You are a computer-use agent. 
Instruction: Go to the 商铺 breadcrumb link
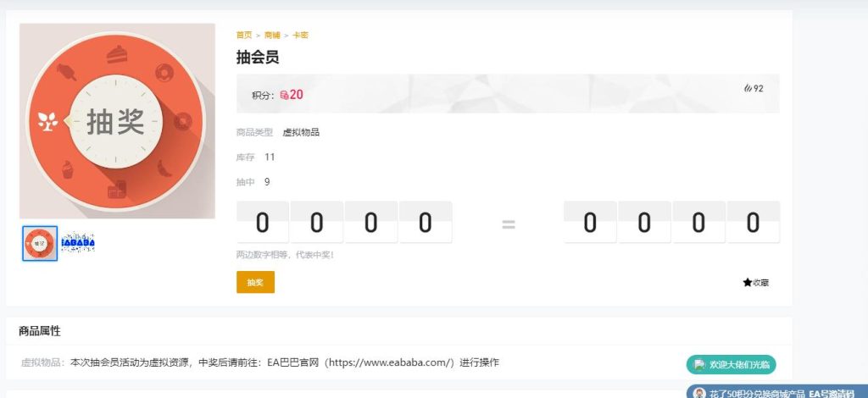pyautogui.click(x=272, y=35)
